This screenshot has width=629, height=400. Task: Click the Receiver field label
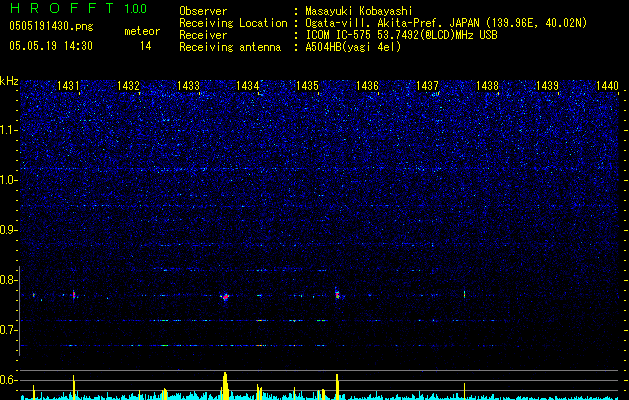pyautogui.click(x=203, y=35)
